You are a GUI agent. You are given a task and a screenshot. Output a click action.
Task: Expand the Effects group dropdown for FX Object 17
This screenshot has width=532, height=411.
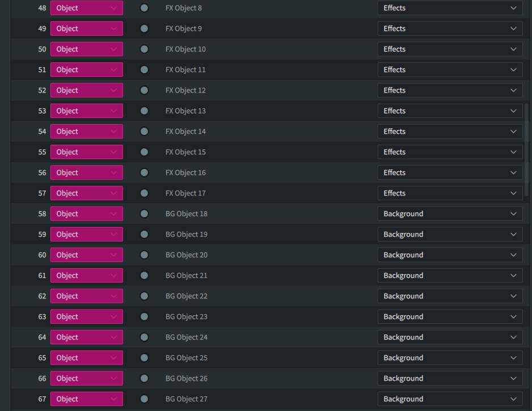pos(450,193)
